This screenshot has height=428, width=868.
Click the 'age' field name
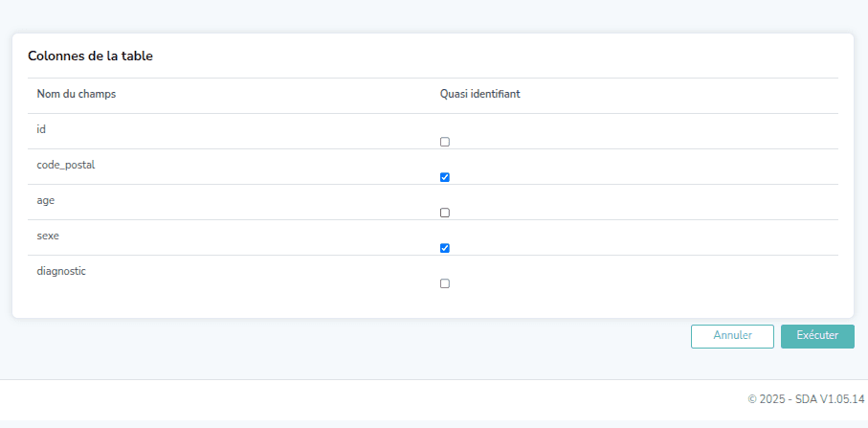click(45, 200)
